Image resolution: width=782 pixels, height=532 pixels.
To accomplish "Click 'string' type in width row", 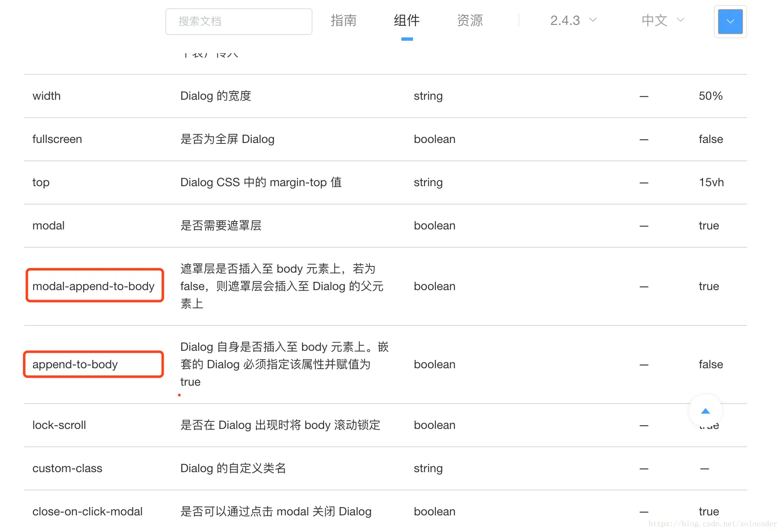I will tap(428, 96).
